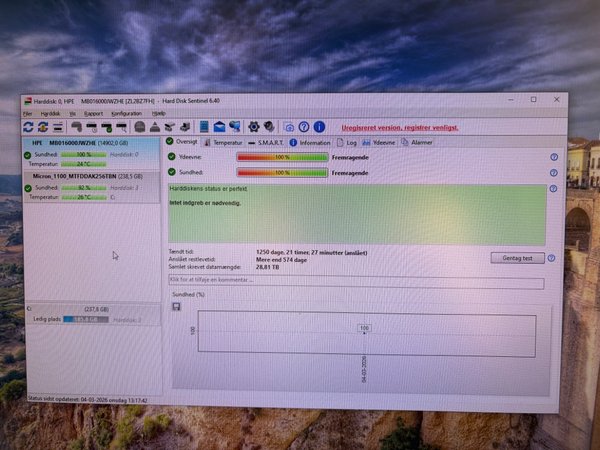This screenshot has width=600, height=450.
Task: Open the Alarmer tab
Action: tap(421, 142)
